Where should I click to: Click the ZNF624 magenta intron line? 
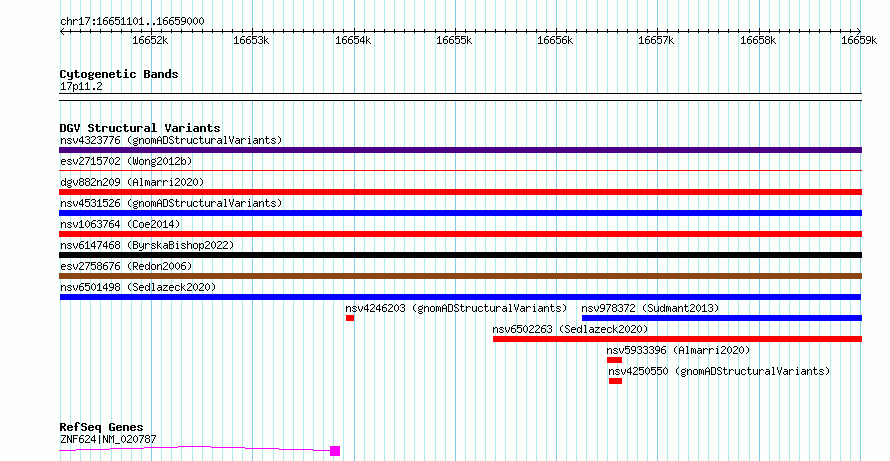195,449
